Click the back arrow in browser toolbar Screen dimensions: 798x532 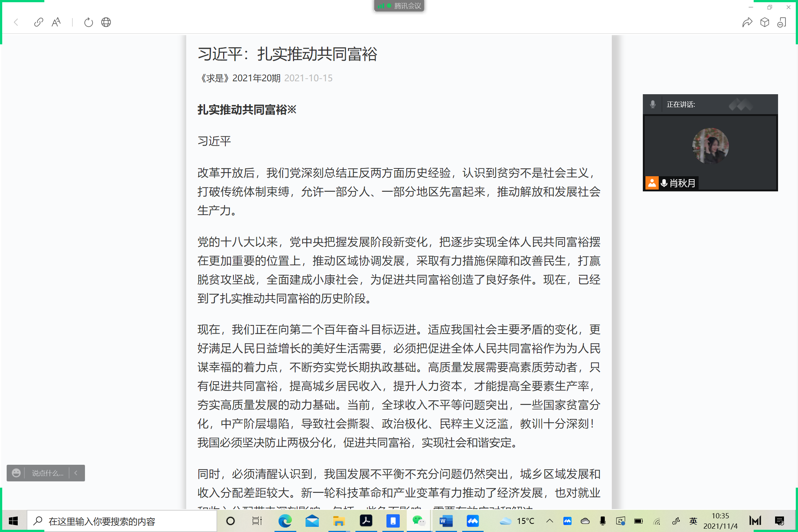pos(16,22)
